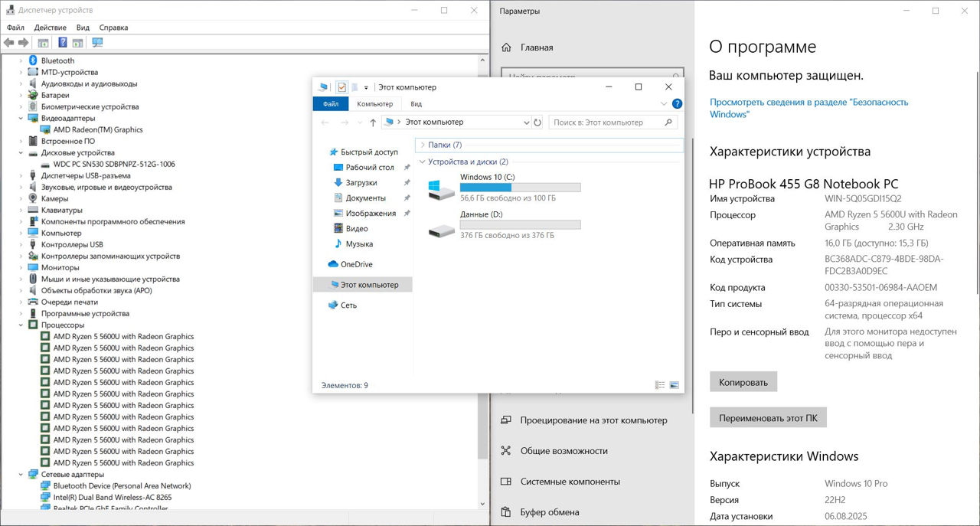The image size is (980, 526).
Task: Open the Windows 10 (C:) drive icon
Action: click(442, 190)
